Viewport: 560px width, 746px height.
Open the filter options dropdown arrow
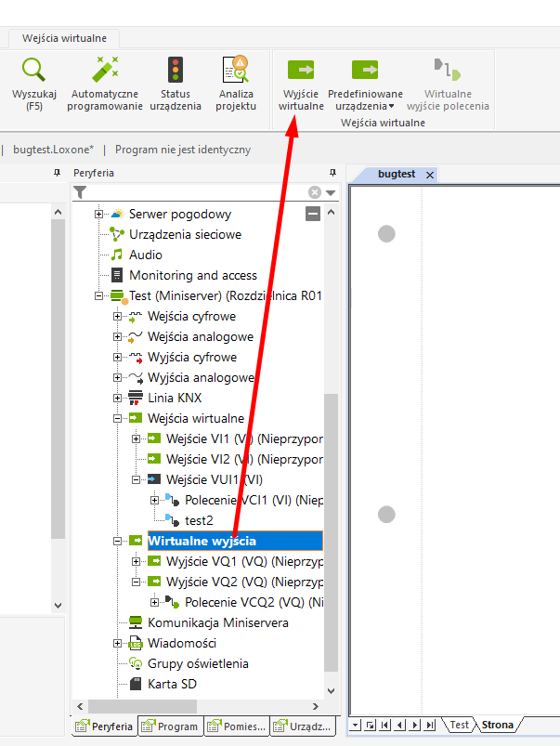(x=331, y=192)
